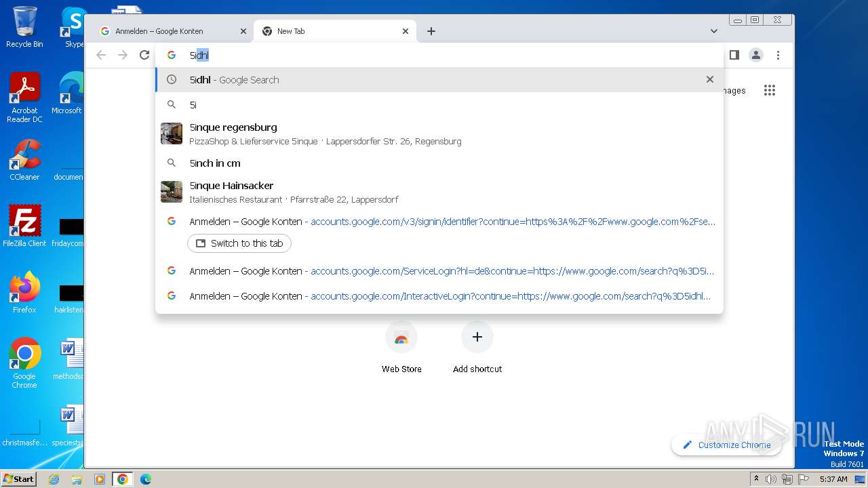Go back using the back arrow
This screenshot has height=488, width=868.
[x=101, y=55]
